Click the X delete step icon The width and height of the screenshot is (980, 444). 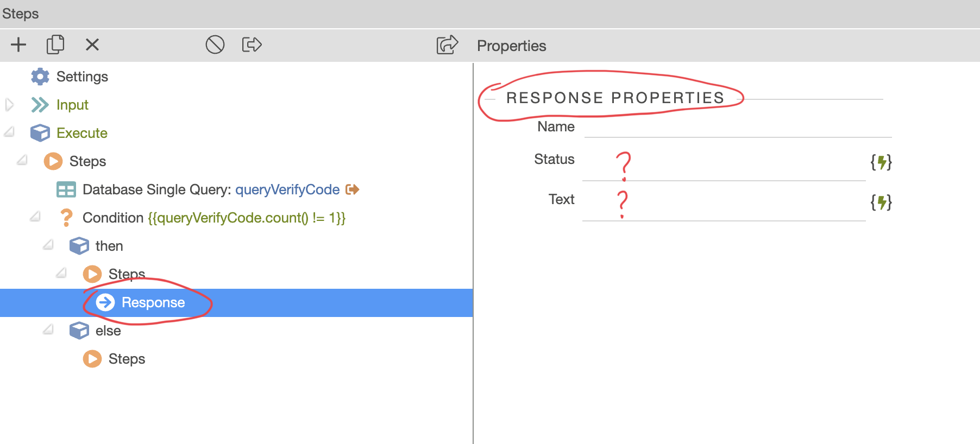[92, 45]
